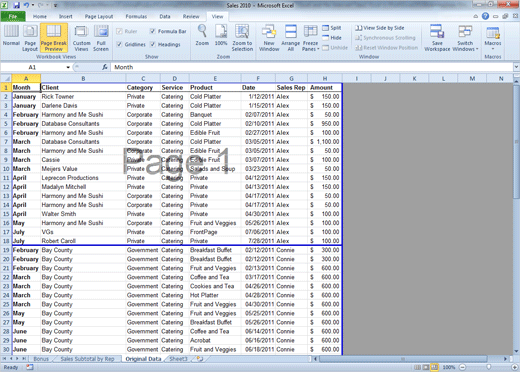Expand the Freeze Panes dropdown
The width and height of the screenshot is (520, 372).
point(310,46)
